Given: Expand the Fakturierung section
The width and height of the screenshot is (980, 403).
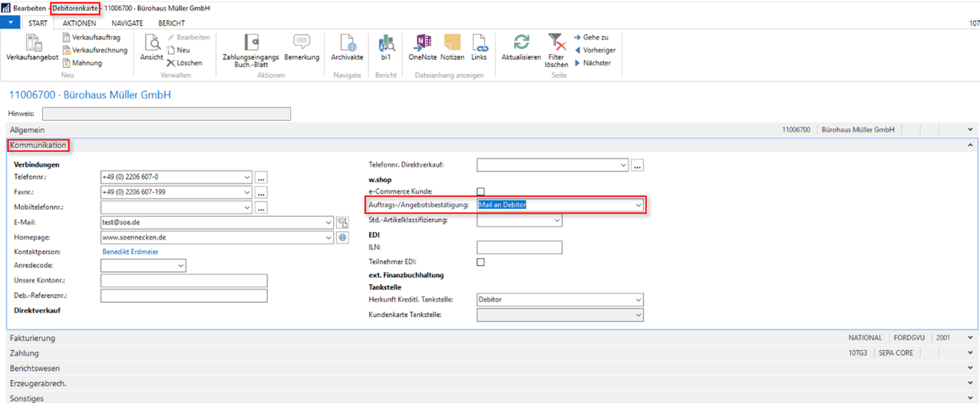Looking at the screenshot, I should click(x=33, y=338).
